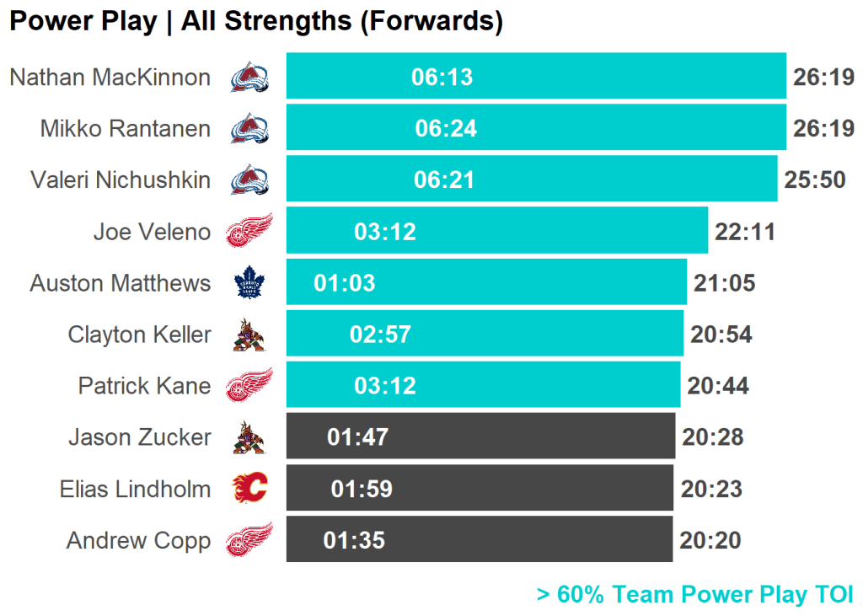Image resolution: width=863 pixels, height=616 pixels.
Task: Click the Maple Leafs logo beside Auston Matthews
Action: coord(249,282)
